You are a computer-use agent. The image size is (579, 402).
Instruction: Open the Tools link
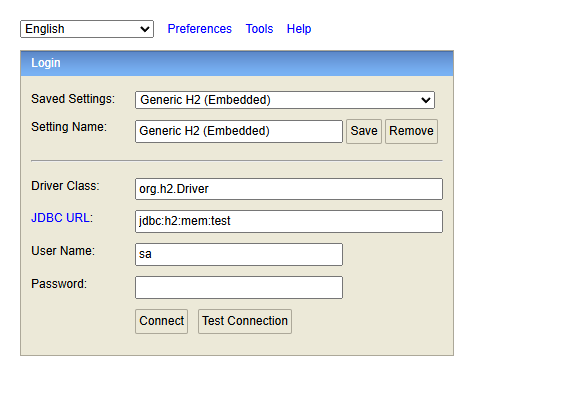click(259, 29)
